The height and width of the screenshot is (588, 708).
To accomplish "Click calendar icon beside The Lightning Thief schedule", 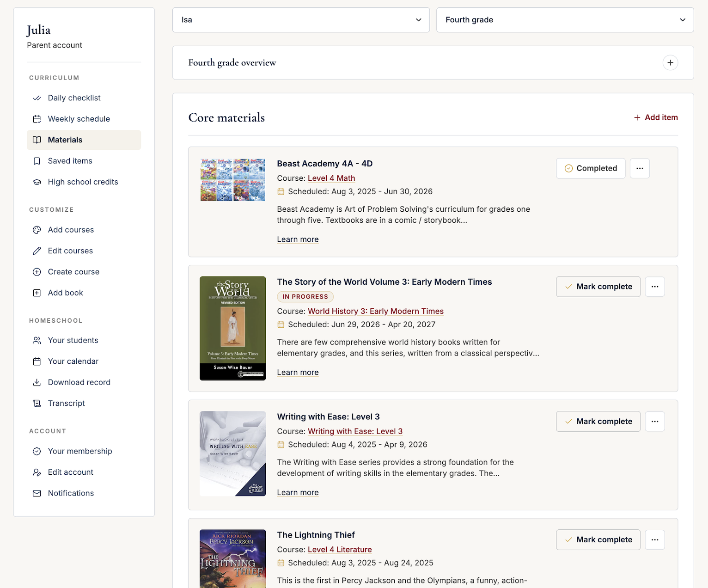I will (x=281, y=563).
